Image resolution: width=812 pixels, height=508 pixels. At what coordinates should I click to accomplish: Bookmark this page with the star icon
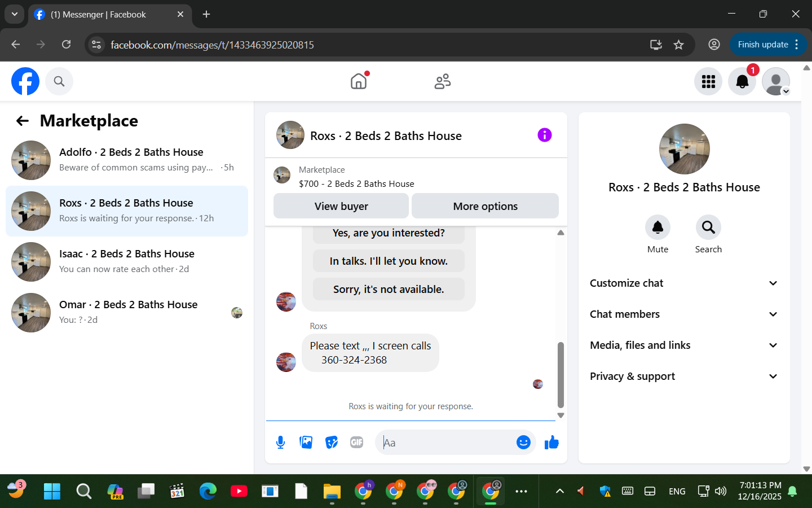click(679, 45)
